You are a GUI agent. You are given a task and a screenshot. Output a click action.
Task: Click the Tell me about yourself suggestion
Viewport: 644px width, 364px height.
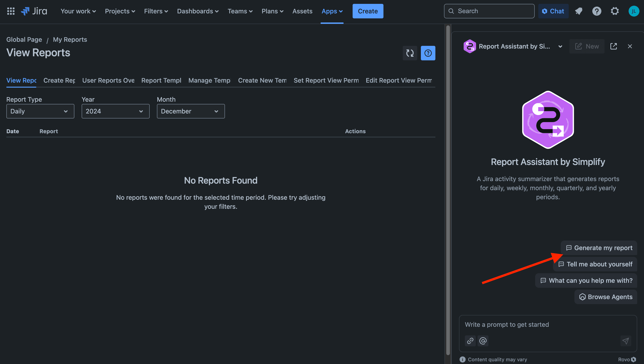click(x=595, y=264)
